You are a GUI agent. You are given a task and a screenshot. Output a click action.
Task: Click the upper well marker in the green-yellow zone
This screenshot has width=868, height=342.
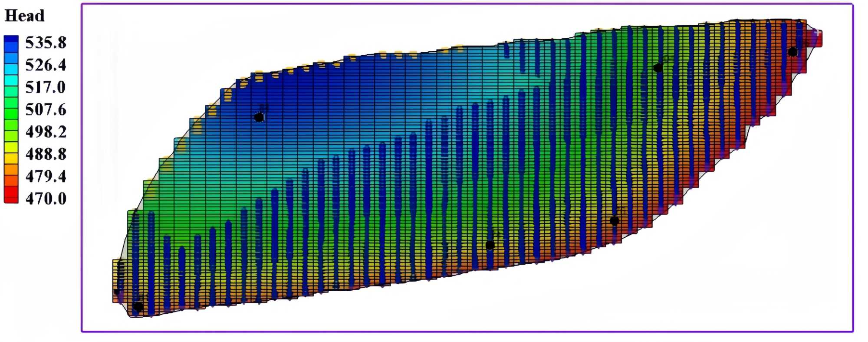coord(658,68)
